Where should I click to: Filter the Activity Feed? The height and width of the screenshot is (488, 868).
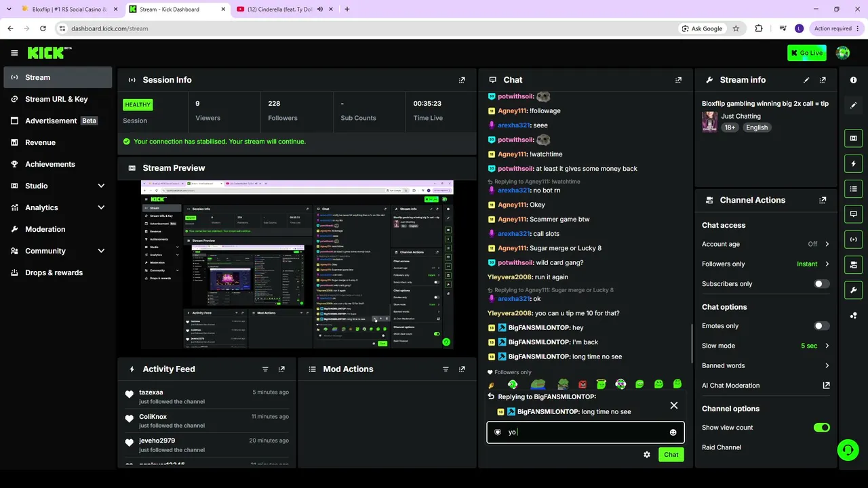pyautogui.click(x=265, y=369)
